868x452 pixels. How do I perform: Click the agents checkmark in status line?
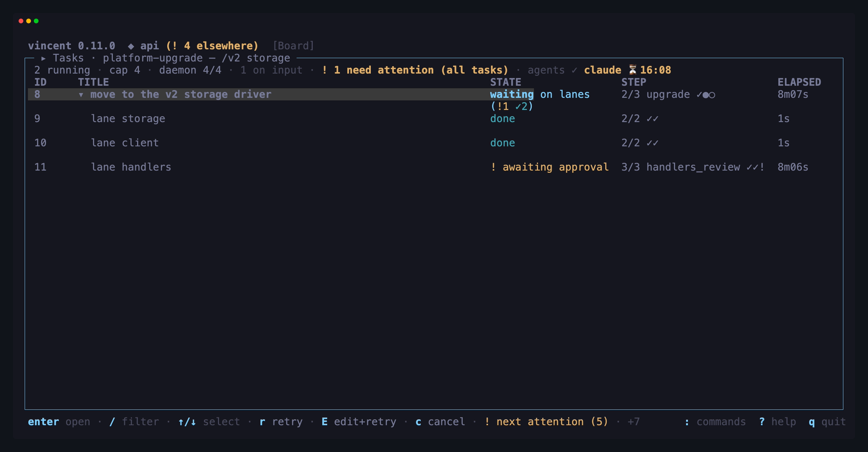(x=574, y=71)
